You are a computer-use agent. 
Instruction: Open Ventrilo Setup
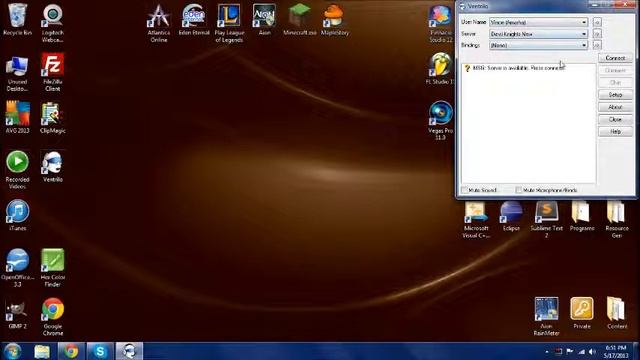coord(615,95)
